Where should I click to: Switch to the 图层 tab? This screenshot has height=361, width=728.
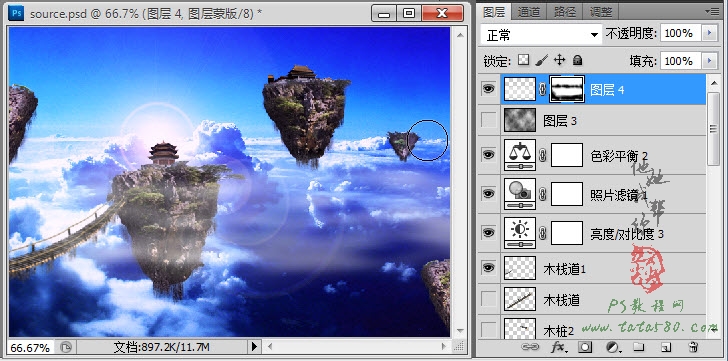pyautogui.click(x=494, y=11)
